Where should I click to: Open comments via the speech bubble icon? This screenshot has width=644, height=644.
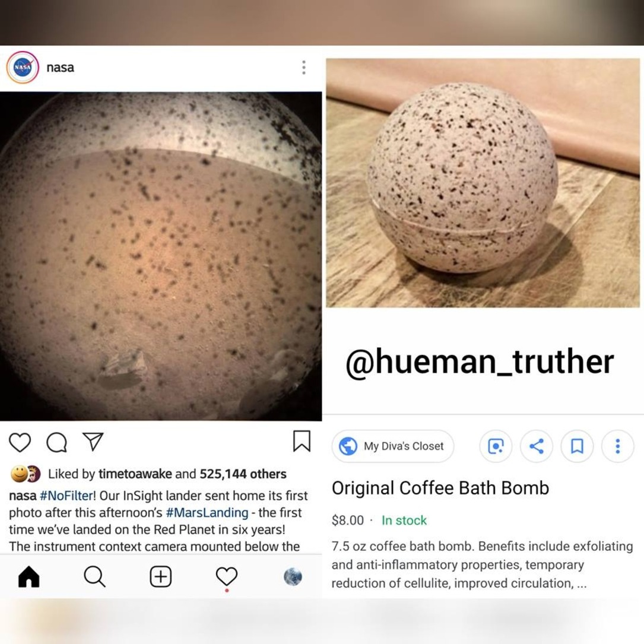tap(56, 442)
